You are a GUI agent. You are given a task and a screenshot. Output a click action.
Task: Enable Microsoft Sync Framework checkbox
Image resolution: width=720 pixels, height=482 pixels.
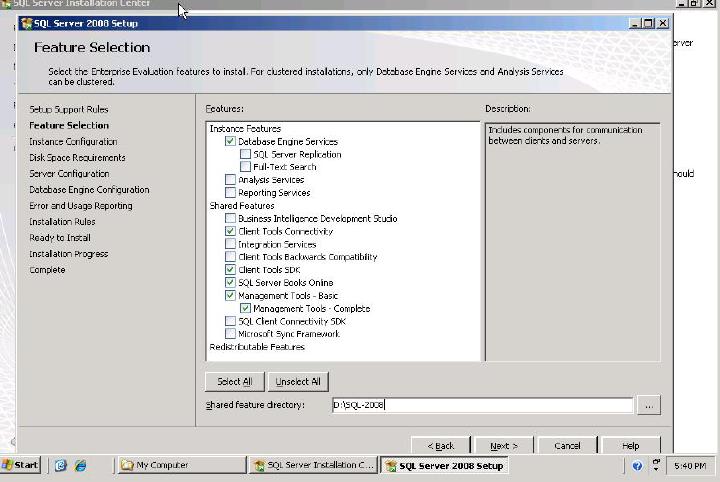230,334
